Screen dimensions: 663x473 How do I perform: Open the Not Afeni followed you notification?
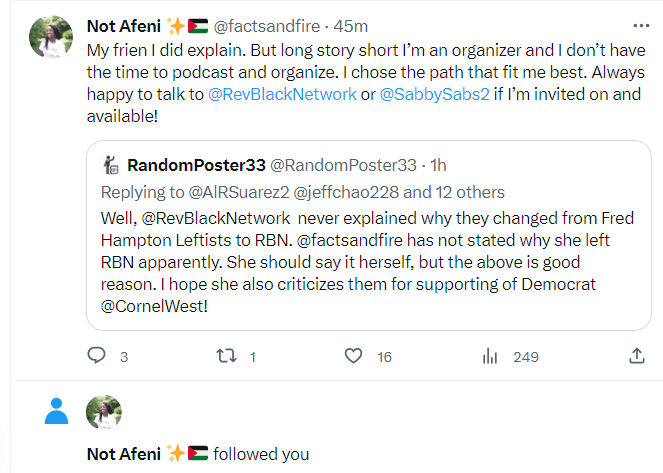point(260,453)
